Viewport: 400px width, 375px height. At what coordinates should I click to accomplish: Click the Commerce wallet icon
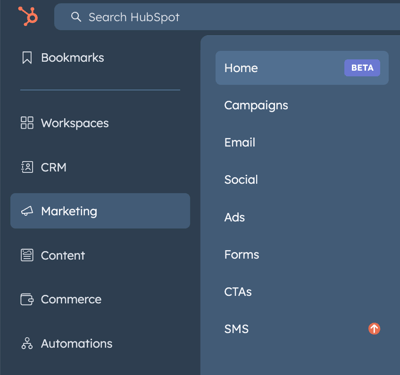coord(27,299)
